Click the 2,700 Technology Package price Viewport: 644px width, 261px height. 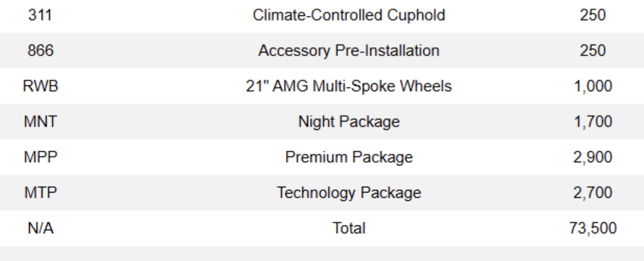point(592,193)
